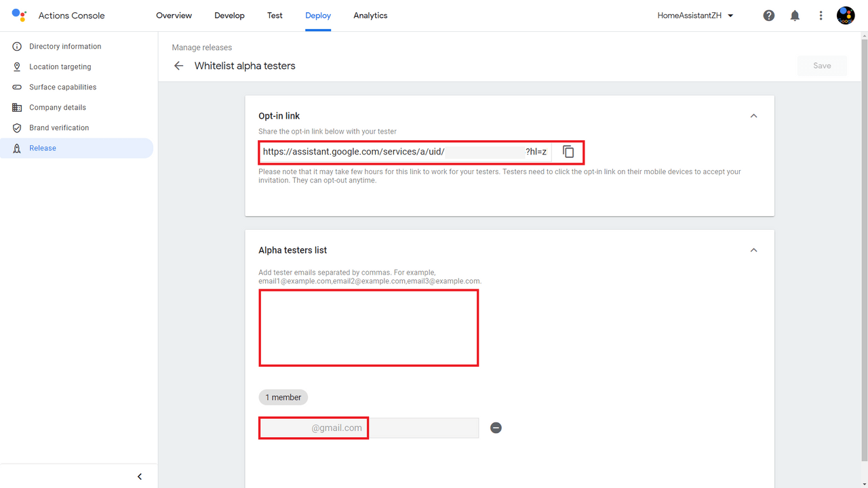
Task: Click the Manage releases breadcrumb
Action: (x=202, y=47)
